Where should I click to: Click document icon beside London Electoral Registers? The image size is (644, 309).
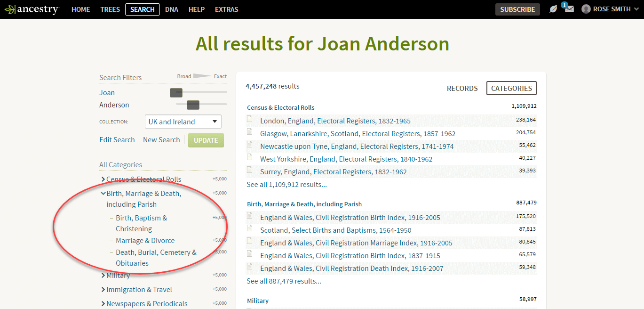click(250, 120)
